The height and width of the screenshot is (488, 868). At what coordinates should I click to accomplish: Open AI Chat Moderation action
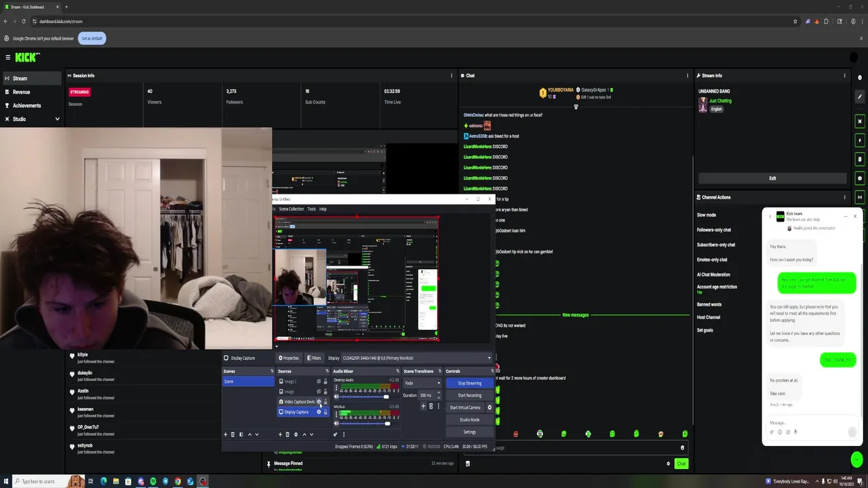coord(713,274)
